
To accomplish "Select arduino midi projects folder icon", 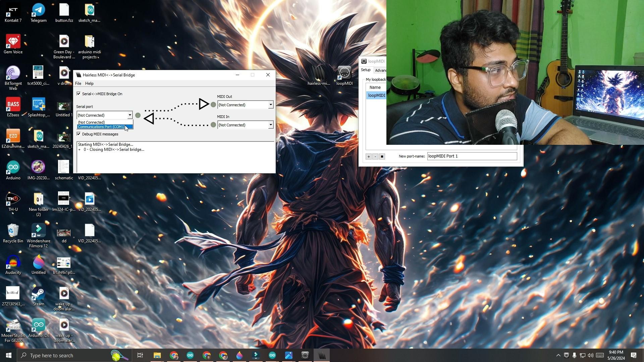I will [x=90, y=47].
